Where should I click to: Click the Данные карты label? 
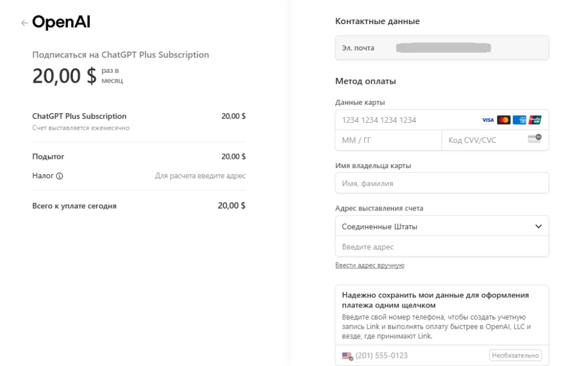pyautogui.click(x=360, y=102)
